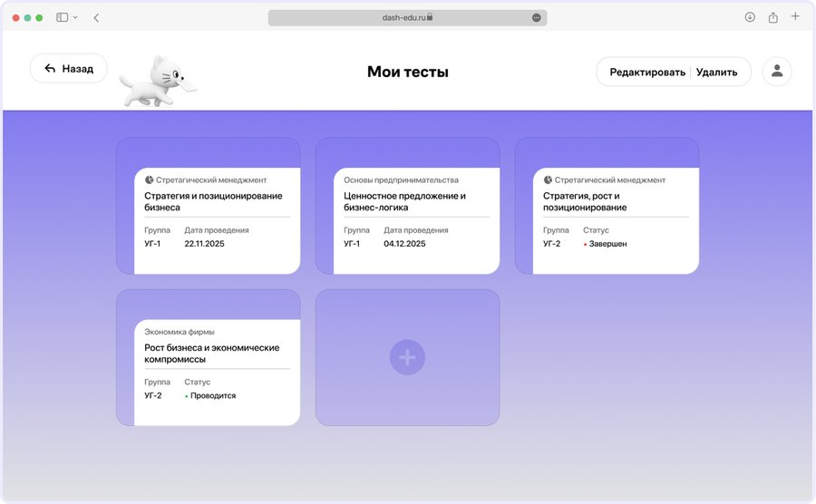Click Удалить to delete tests
The height and width of the screenshot is (504, 816).
[716, 73]
